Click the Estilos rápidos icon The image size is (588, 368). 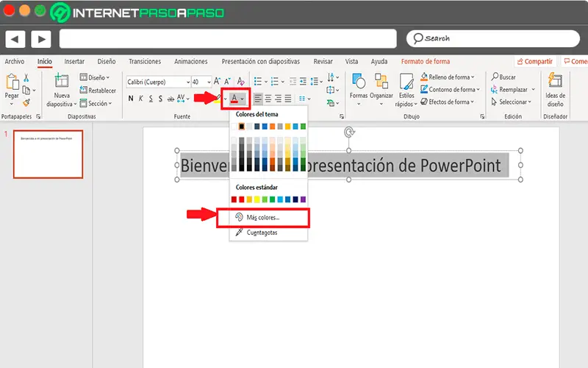[x=406, y=82]
